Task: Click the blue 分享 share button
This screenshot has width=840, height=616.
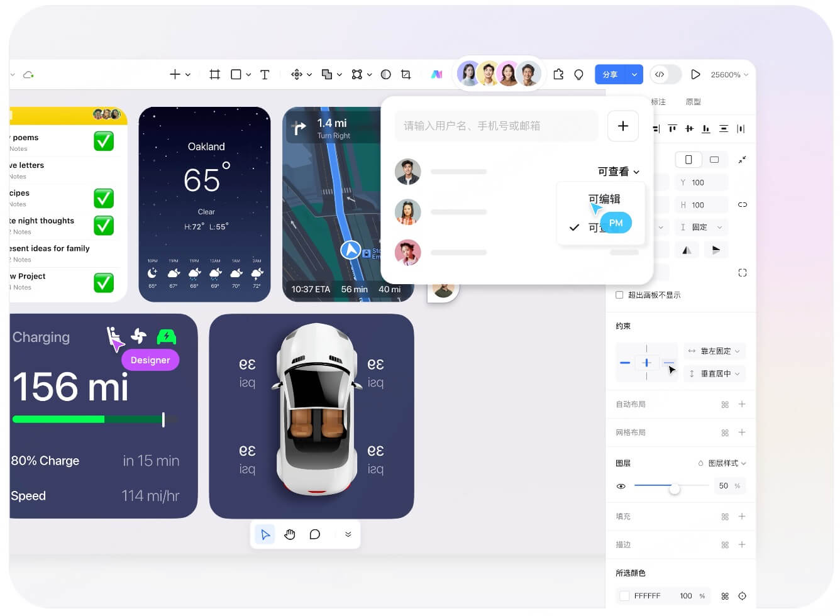Action: pyautogui.click(x=611, y=75)
